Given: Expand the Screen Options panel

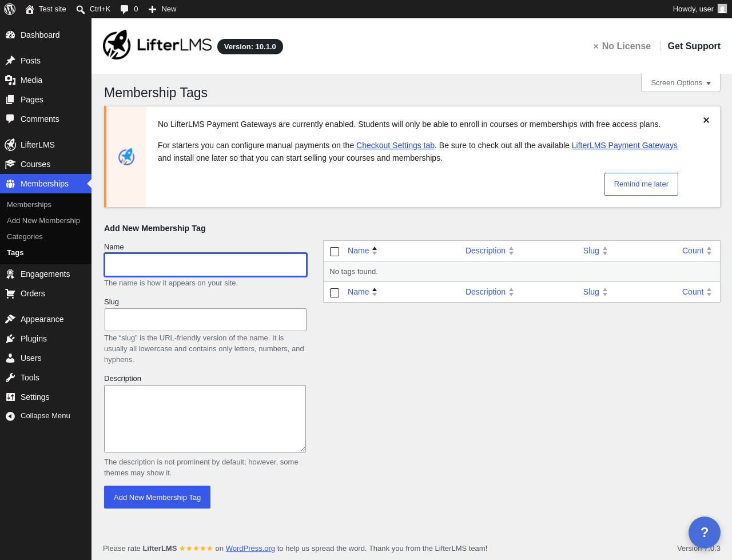Looking at the screenshot, I should pos(681,83).
